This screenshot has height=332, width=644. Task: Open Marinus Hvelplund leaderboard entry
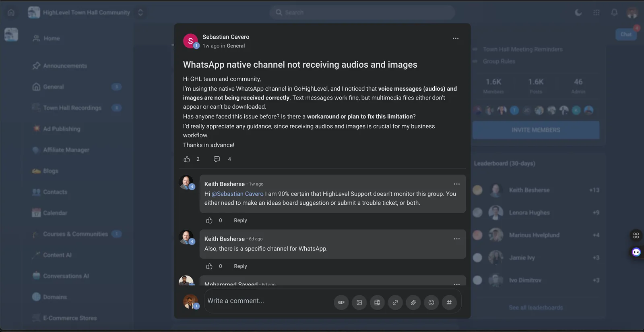[536, 235]
